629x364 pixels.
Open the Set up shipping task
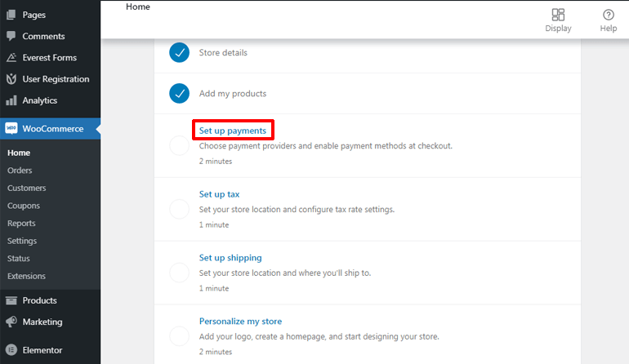230,258
